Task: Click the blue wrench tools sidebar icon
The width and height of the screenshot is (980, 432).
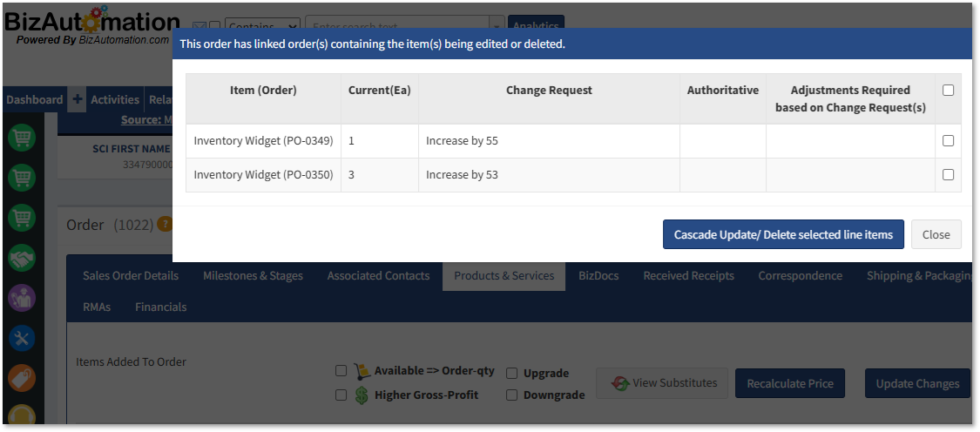Action: (22, 338)
